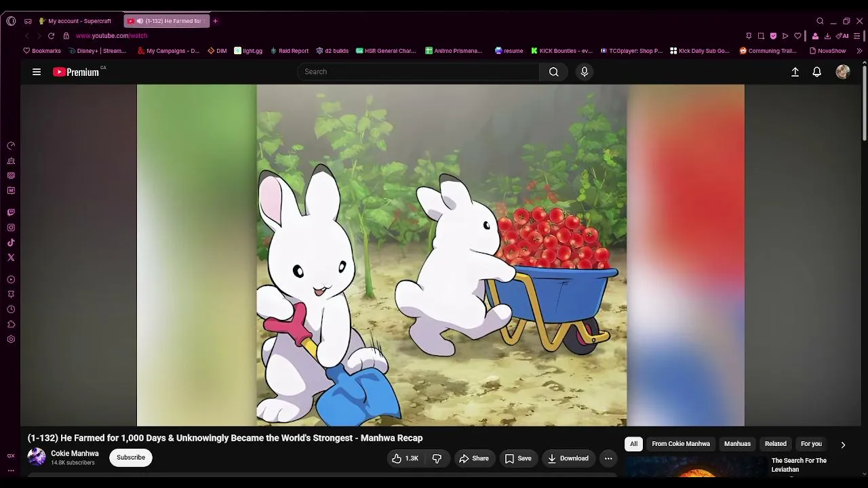This screenshot has height=488, width=868.
Task: Toggle the ad blocker shield in the address bar
Action: (773, 36)
